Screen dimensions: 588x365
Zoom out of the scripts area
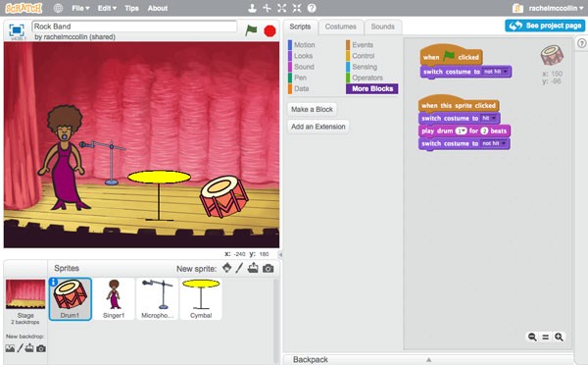(532, 337)
